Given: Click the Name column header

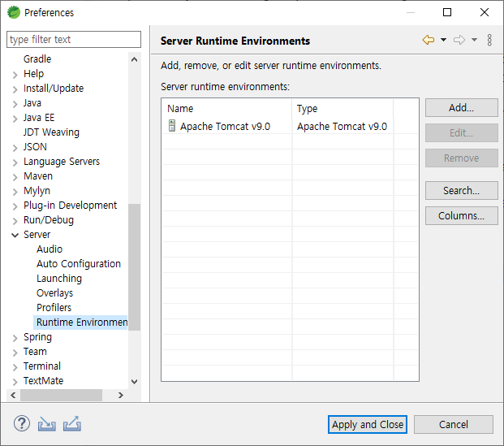Looking at the screenshot, I should [227, 108].
